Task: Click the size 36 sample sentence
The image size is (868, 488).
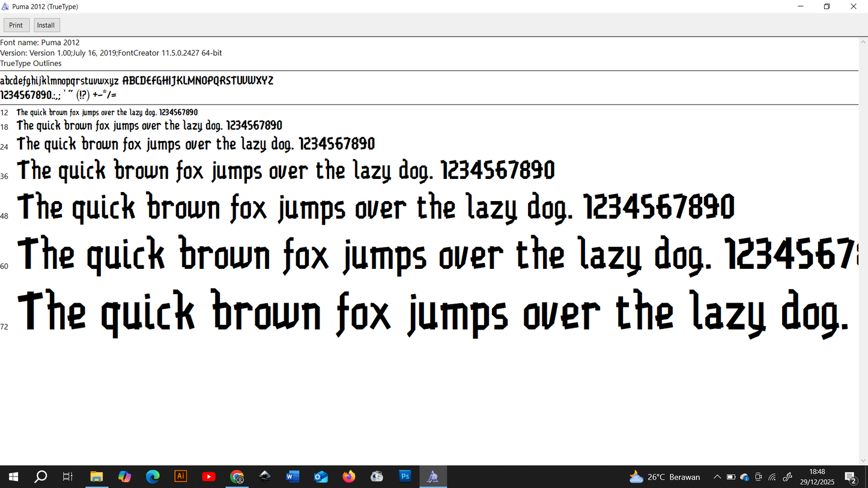Action: pyautogui.click(x=286, y=171)
